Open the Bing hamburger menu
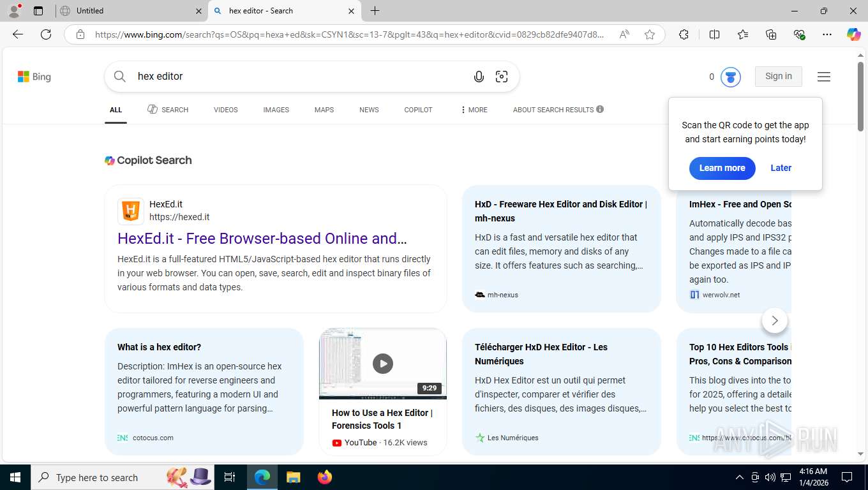Screen dimensions: 868x490 824,77
